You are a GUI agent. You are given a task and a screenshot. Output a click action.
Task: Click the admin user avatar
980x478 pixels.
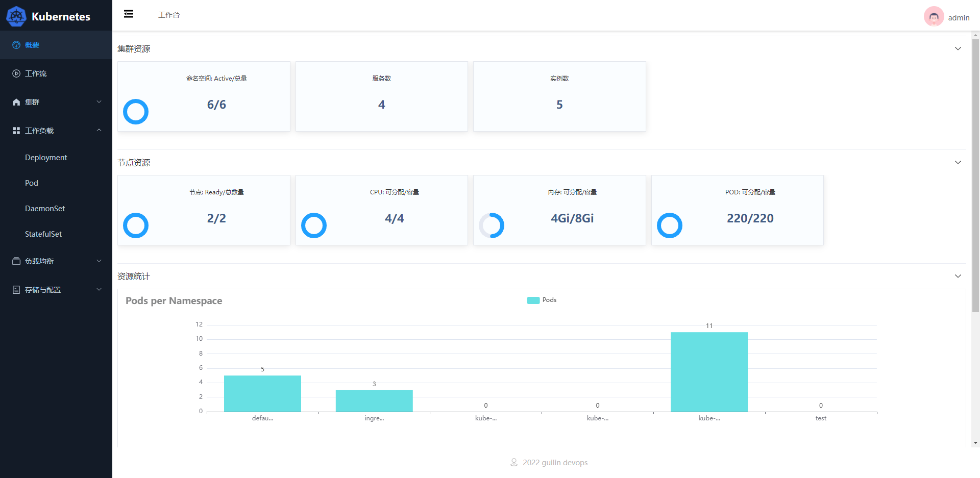pyautogui.click(x=934, y=16)
